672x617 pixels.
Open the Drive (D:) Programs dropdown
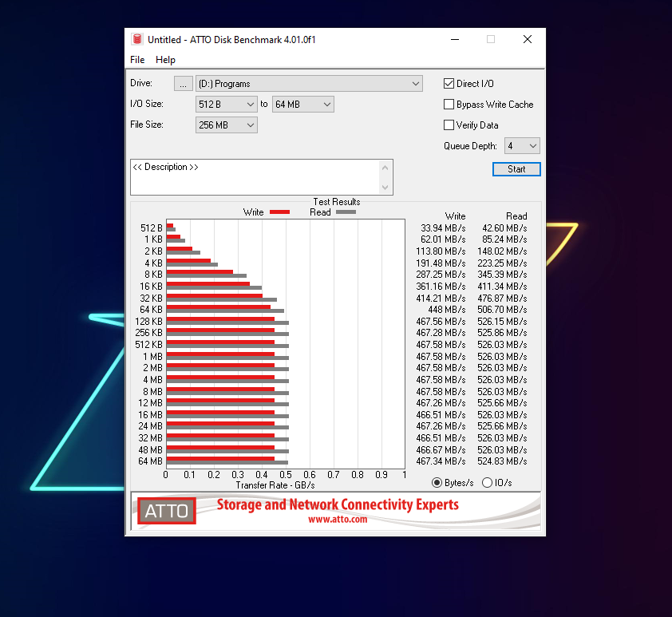click(x=309, y=84)
